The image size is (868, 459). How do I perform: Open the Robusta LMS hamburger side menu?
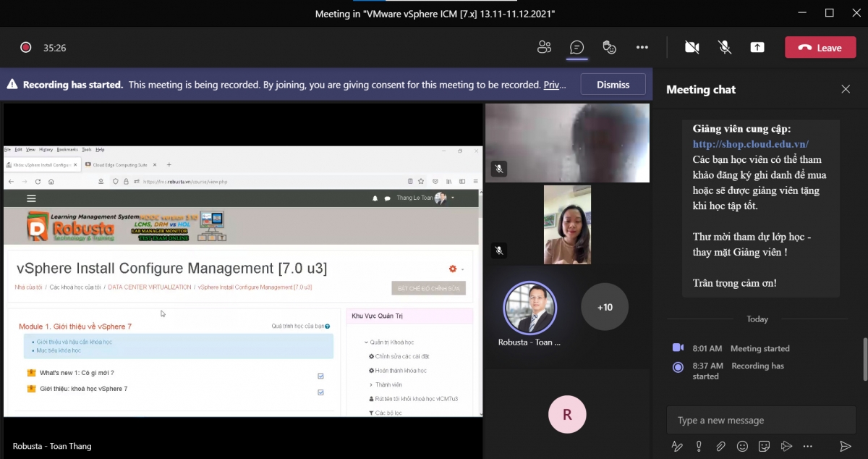point(31,198)
